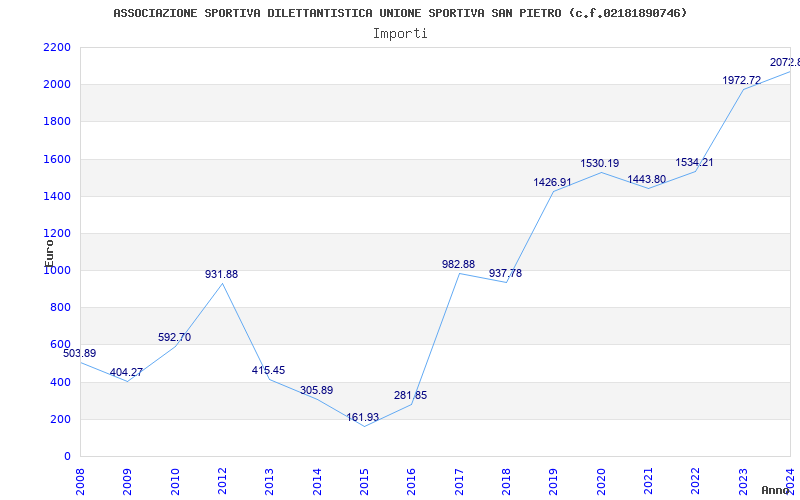Select the 592.70 value label

coord(174,337)
